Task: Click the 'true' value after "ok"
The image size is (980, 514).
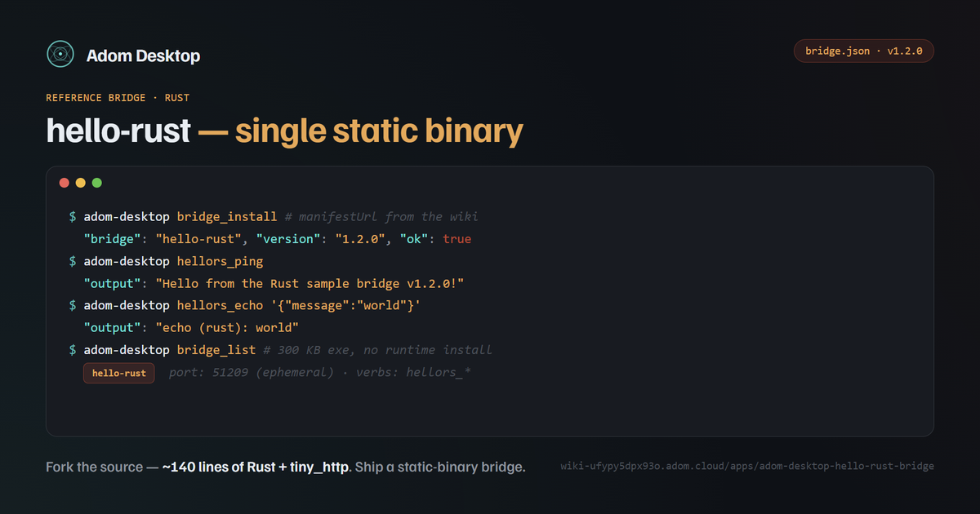Action: tap(457, 239)
